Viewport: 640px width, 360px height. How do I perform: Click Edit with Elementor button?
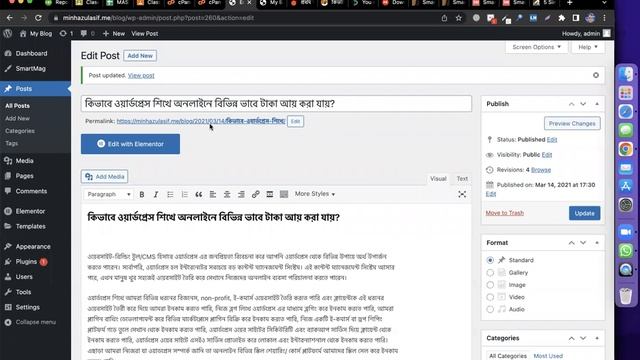(x=130, y=144)
